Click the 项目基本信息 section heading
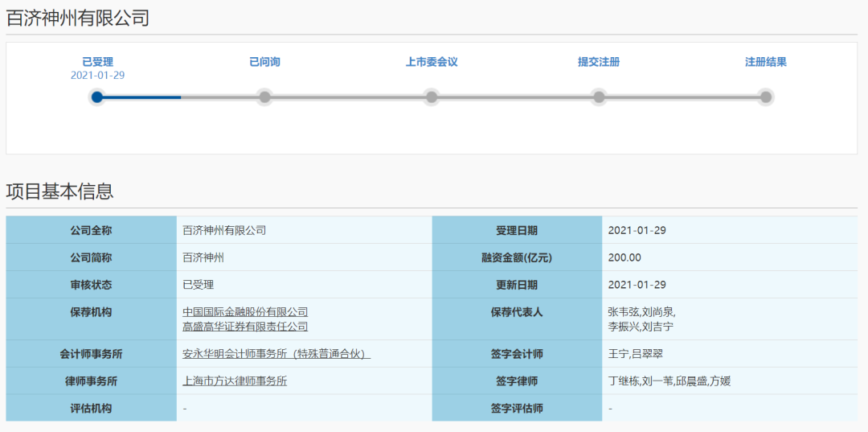 pos(59,191)
